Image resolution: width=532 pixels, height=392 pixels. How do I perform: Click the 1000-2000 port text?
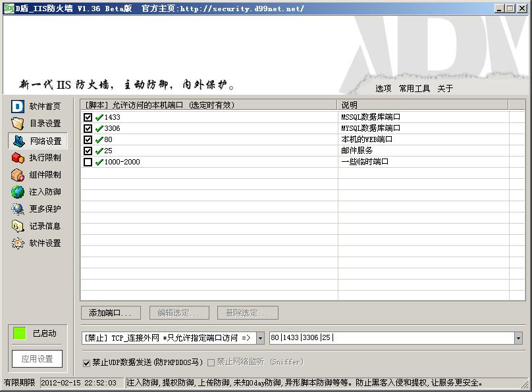[x=122, y=162]
